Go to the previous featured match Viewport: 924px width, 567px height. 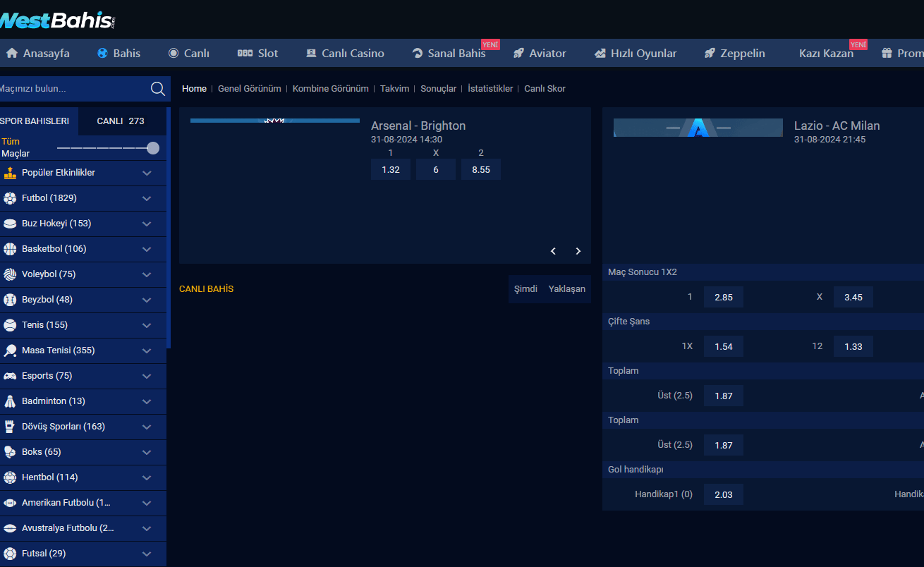tap(553, 251)
